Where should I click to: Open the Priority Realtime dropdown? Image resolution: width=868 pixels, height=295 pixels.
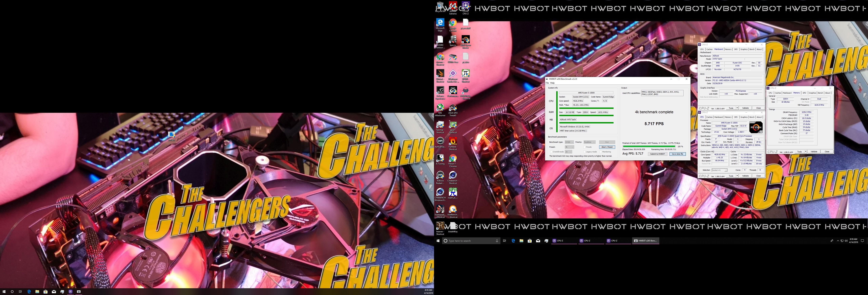pos(589,142)
